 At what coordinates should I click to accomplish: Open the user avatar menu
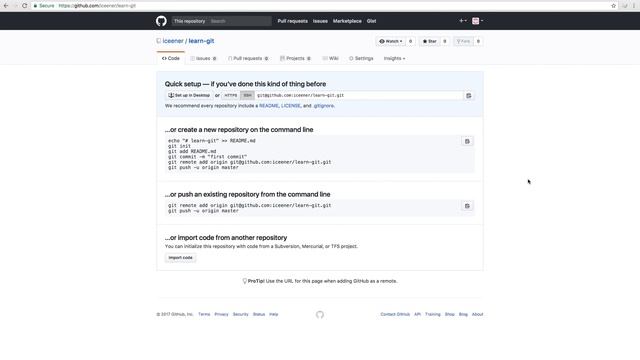478,21
